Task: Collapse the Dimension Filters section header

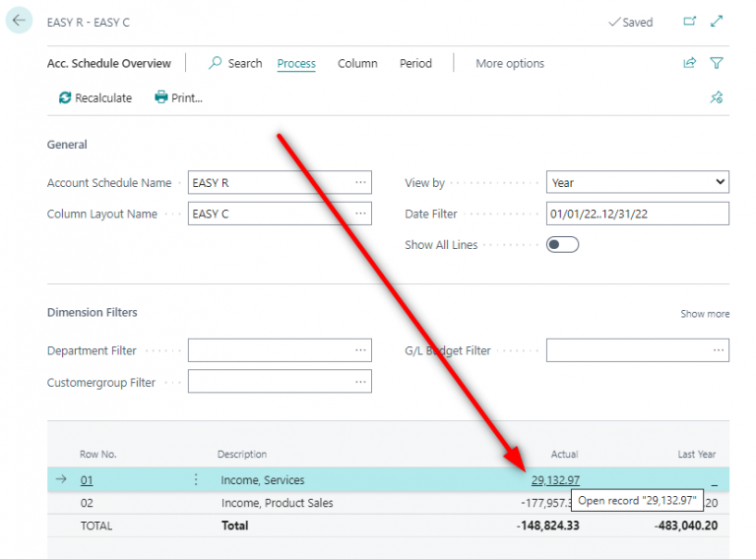Action: pos(93,312)
